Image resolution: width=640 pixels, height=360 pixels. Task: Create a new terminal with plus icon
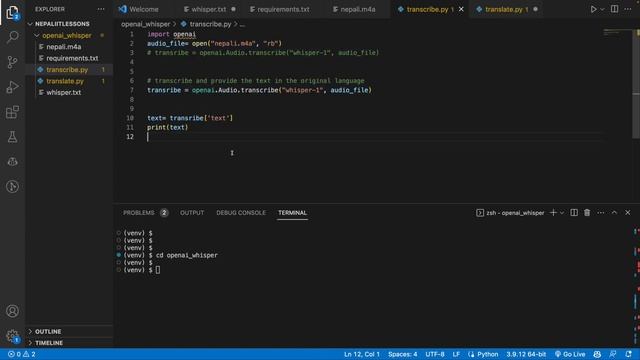[553, 213]
